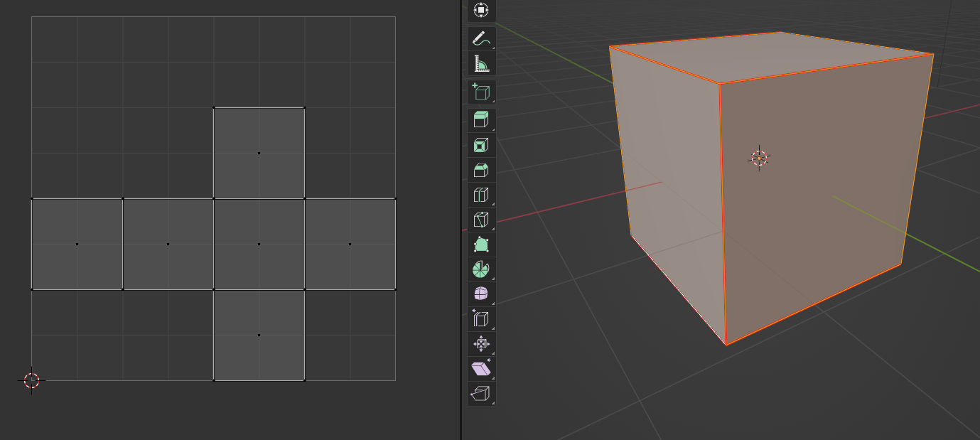Click the 2D cursor in UV editor corner
The height and width of the screenshot is (440, 980).
pyautogui.click(x=31, y=380)
